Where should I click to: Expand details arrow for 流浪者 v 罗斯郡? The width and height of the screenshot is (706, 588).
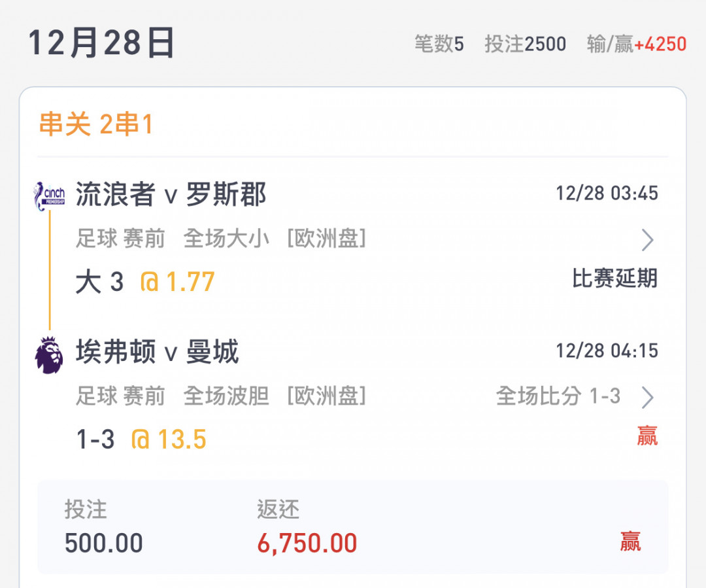(x=647, y=239)
